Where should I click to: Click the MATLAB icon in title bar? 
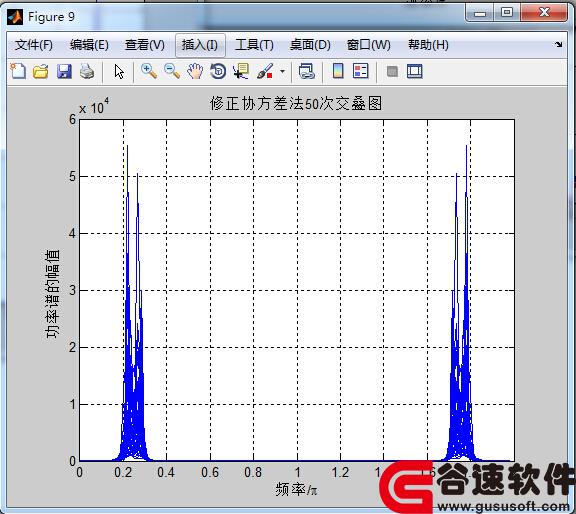point(15,17)
